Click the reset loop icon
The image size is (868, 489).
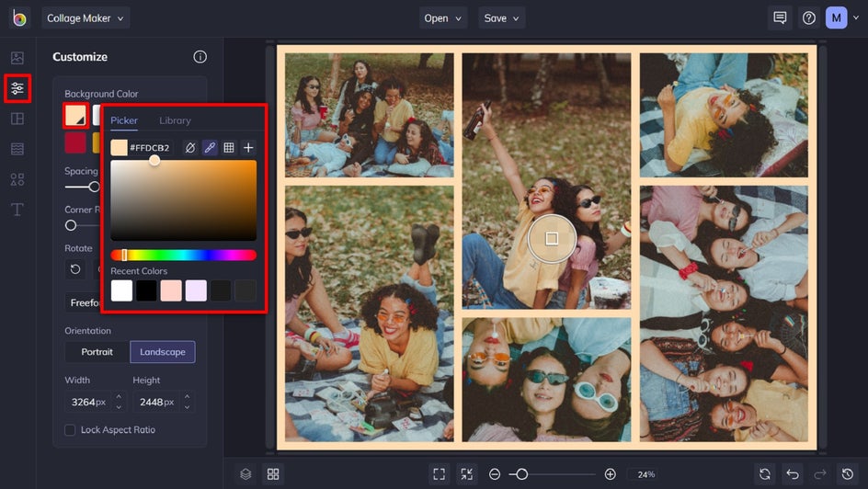coord(765,474)
